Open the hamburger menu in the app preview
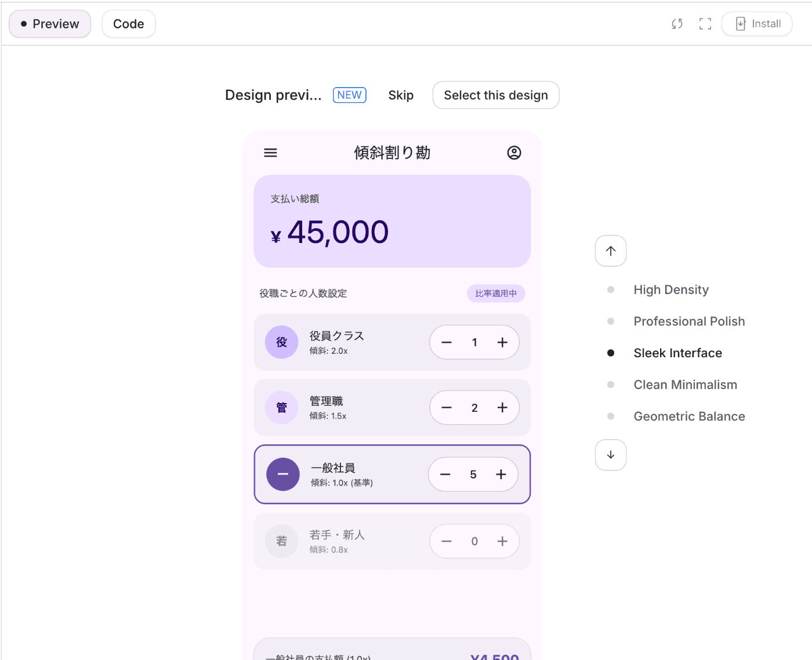Viewport: 812px width, 660px height. 270,153
